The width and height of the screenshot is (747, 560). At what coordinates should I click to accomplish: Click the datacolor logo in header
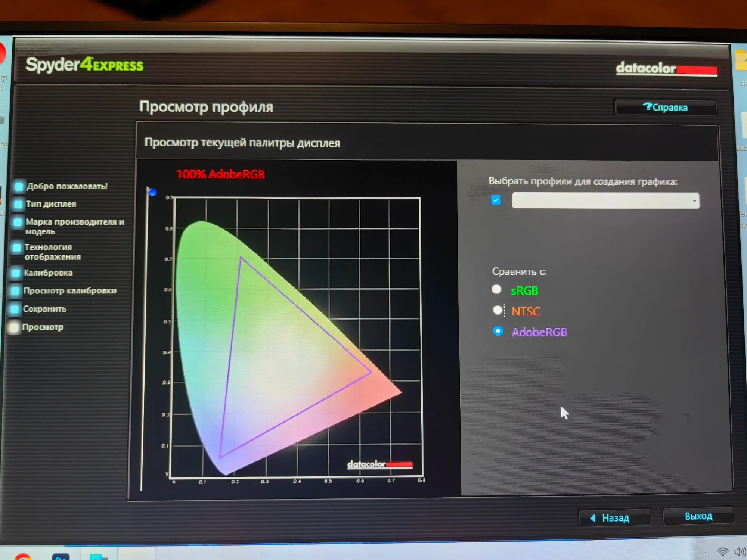point(666,69)
